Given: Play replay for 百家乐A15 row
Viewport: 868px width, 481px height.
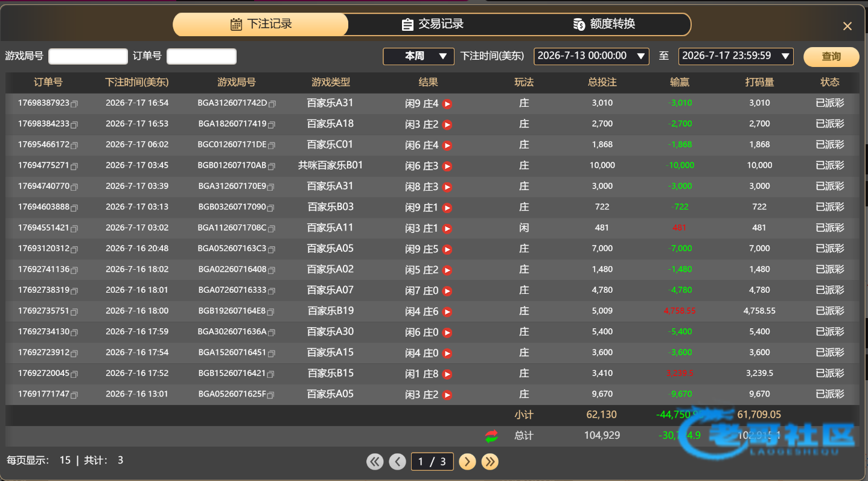Looking at the screenshot, I should (447, 354).
